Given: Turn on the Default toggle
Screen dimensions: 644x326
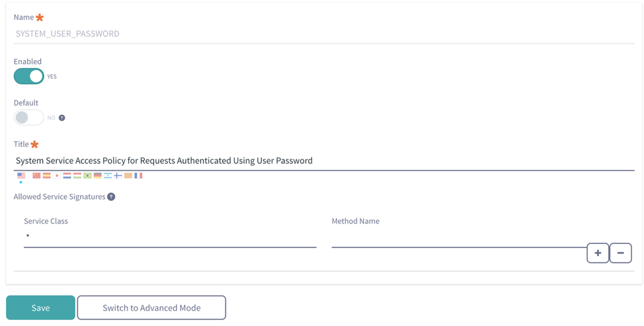Looking at the screenshot, I should click(29, 118).
